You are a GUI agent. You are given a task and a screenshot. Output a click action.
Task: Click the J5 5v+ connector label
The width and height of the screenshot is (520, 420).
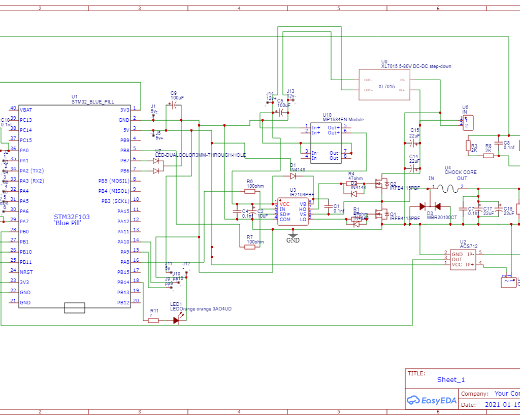pos(159,135)
